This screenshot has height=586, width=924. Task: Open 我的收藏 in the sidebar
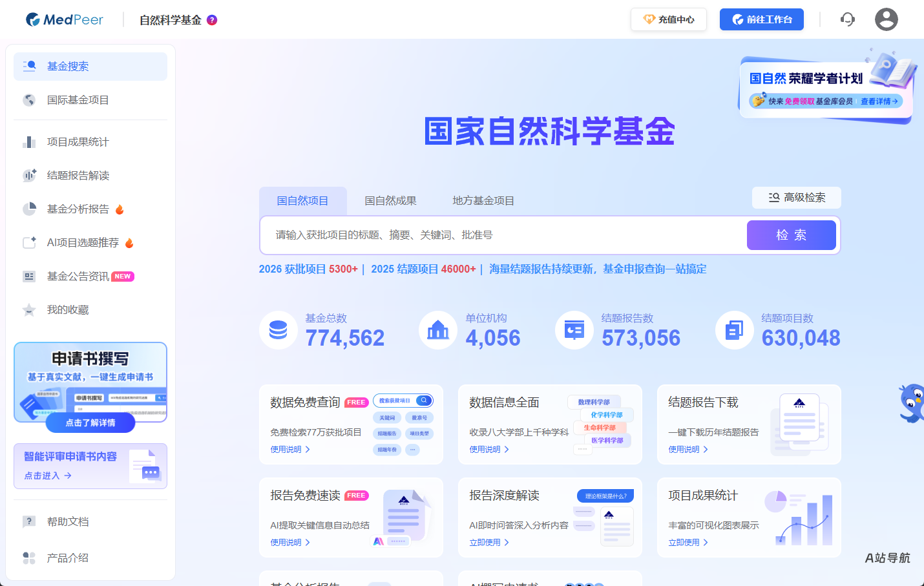(90, 310)
